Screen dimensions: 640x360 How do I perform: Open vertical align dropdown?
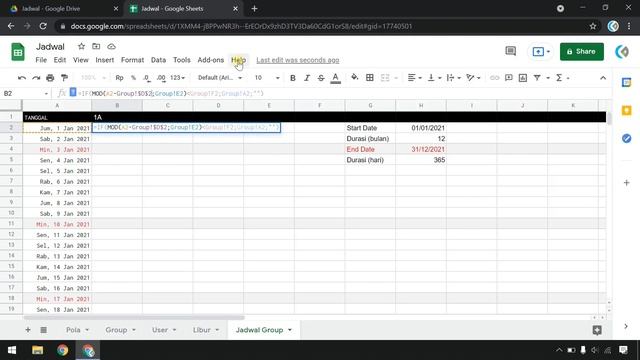[433, 78]
